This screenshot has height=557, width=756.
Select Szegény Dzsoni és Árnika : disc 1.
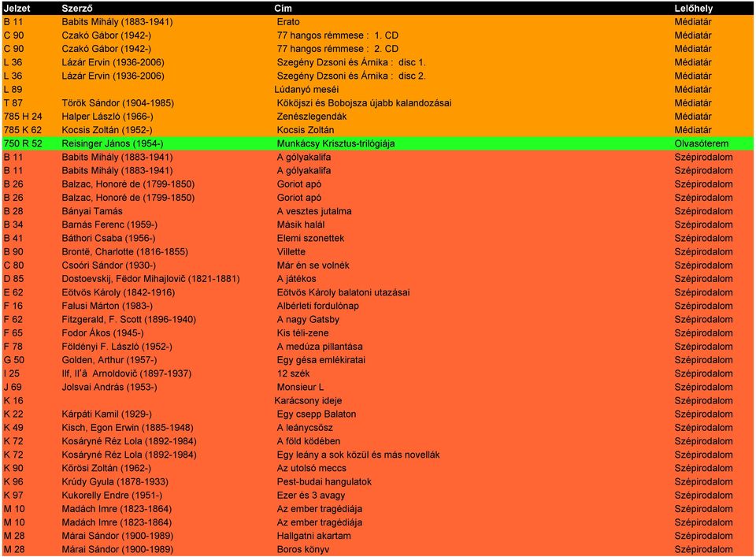pos(351,62)
